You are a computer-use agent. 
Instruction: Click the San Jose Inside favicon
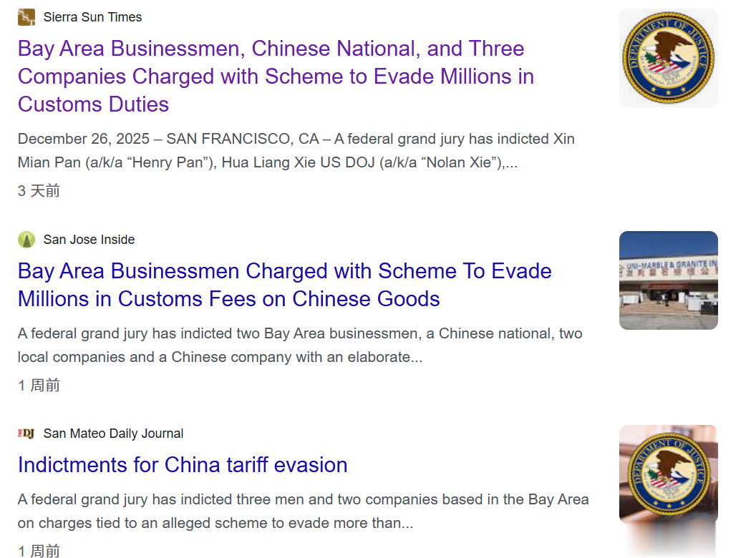tap(26, 240)
